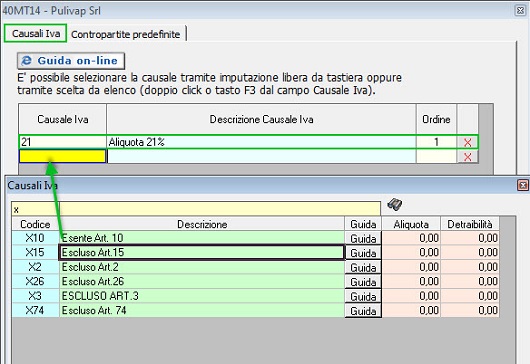Click the Guida column header
Image resolution: width=530 pixels, height=364 pixels.
(x=363, y=224)
